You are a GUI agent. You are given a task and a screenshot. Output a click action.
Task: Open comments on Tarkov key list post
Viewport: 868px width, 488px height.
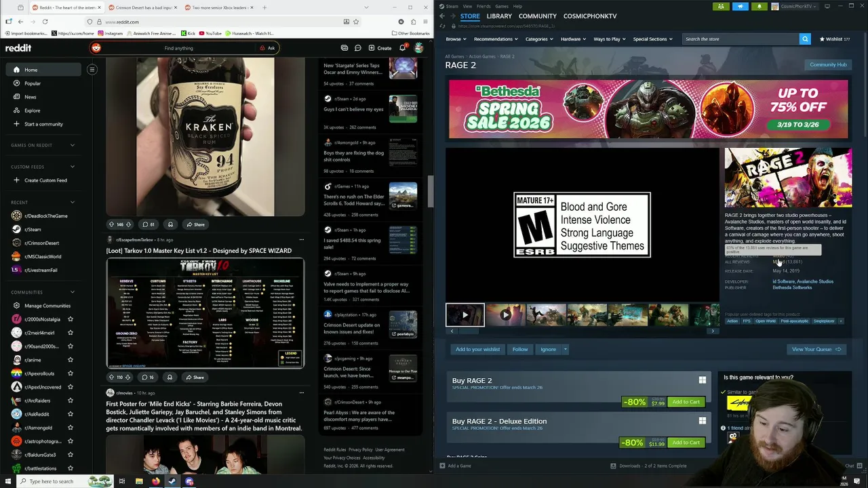coord(148,377)
